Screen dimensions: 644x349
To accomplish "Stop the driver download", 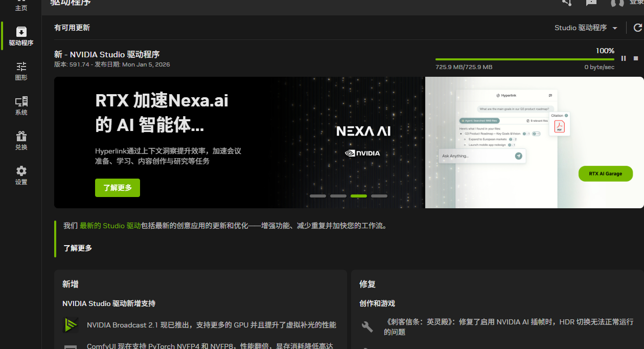I will click(x=636, y=58).
